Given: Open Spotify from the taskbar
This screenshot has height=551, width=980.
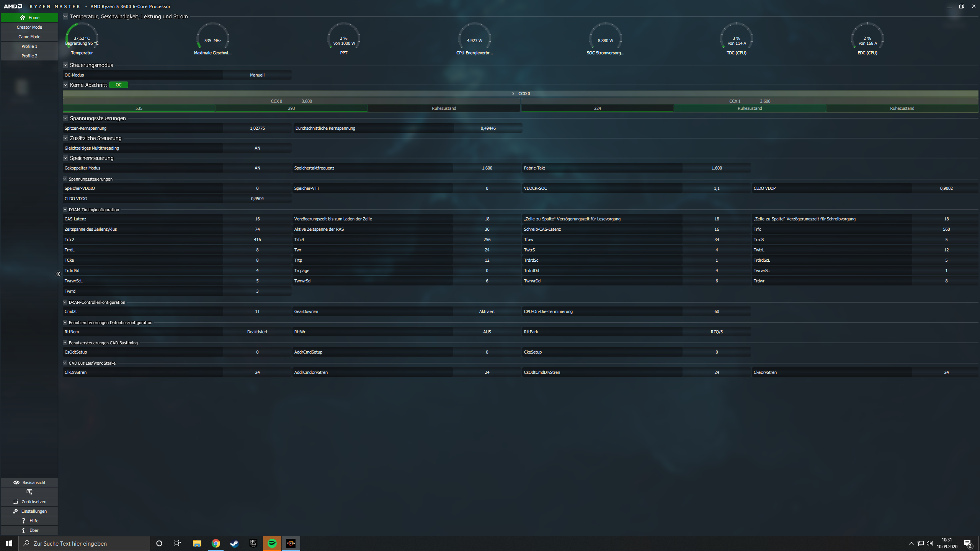Looking at the screenshot, I should (x=272, y=543).
